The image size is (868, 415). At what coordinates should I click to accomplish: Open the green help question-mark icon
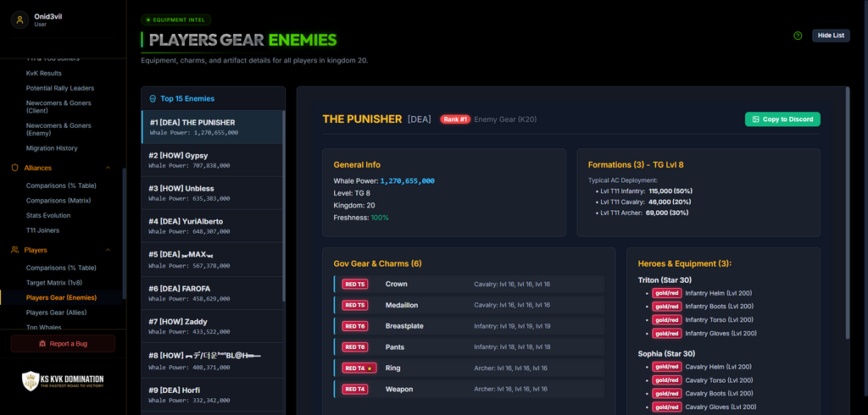click(x=798, y=36)
